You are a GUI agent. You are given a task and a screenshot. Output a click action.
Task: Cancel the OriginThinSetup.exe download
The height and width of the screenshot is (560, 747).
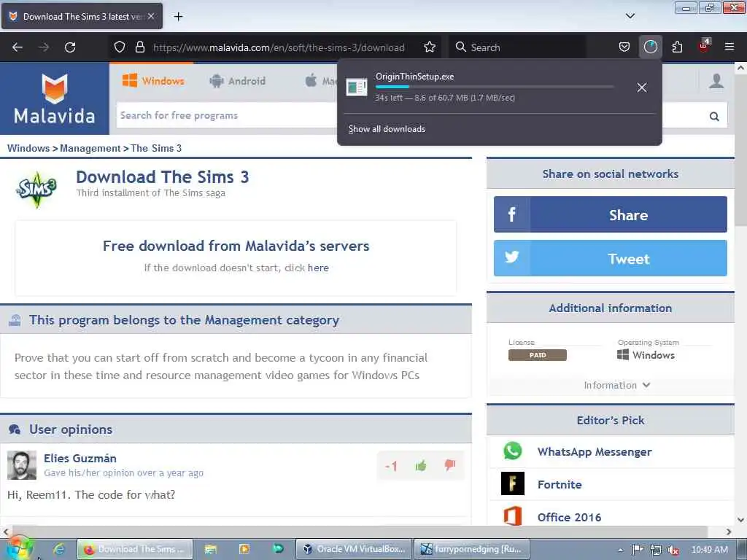coord(642,87)
